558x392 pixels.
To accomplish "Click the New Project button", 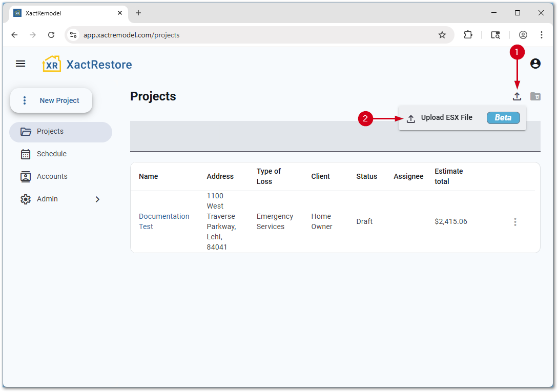I will (x=51, y=101).
